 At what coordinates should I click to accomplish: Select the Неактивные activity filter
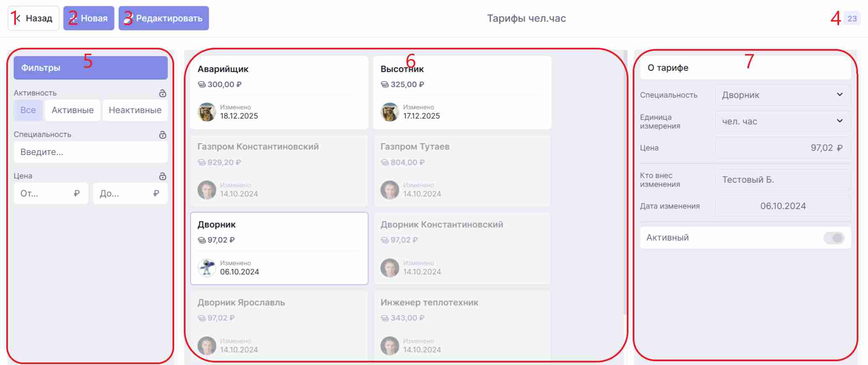(135, 110)
